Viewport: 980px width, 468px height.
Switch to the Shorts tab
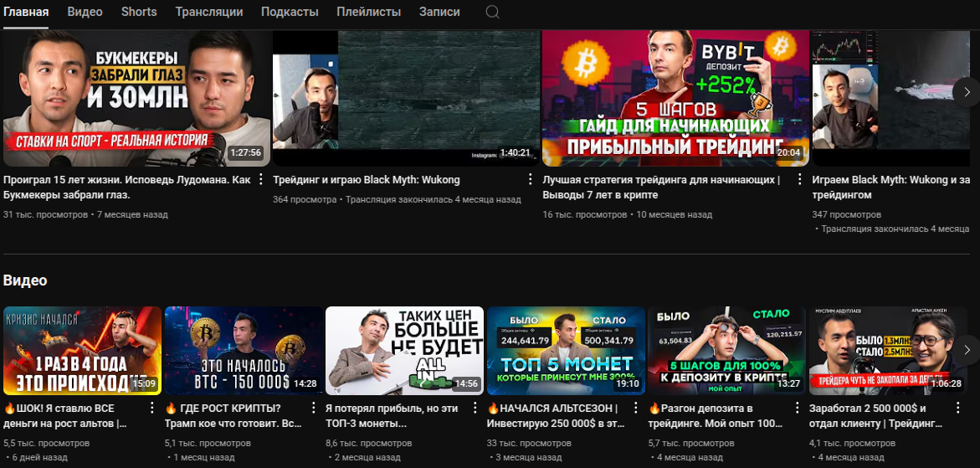[x=139, y=12]
